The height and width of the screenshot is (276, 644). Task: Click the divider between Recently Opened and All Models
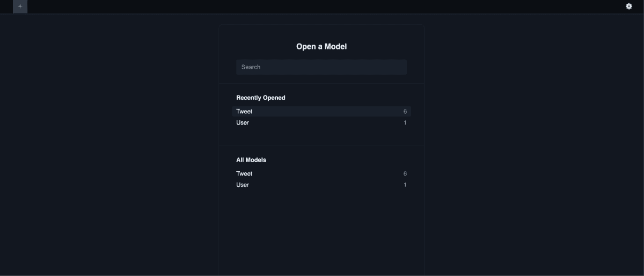coord(321,146)
